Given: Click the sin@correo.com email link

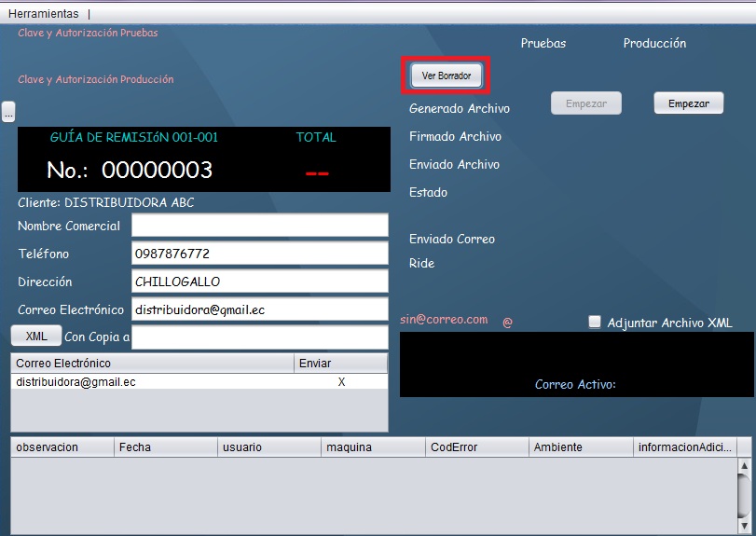Looking at the screenshot, I should pyautogui.click(x=444, y=320).
